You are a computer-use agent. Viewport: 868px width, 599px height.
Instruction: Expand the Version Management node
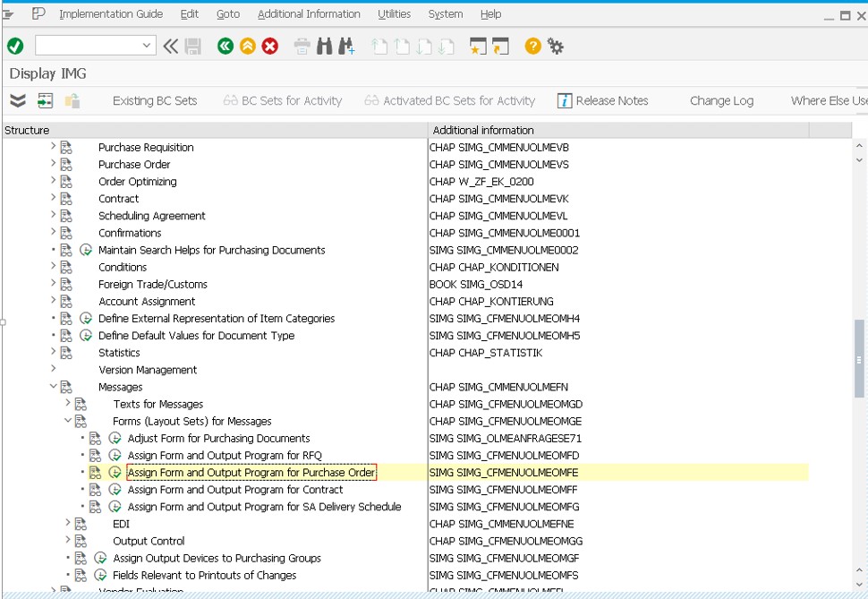pos(53,369)
